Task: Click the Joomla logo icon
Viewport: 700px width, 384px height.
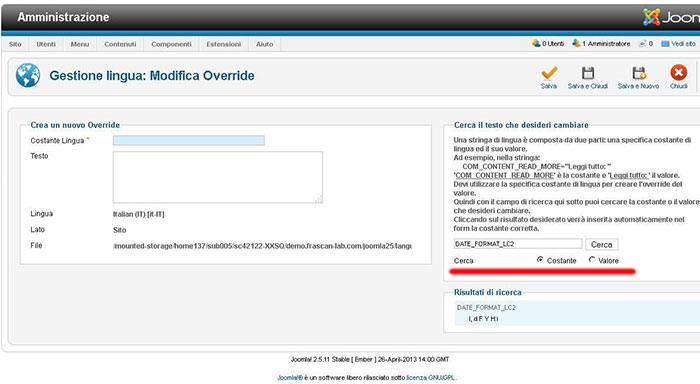Action: click(x=651, y=17)
